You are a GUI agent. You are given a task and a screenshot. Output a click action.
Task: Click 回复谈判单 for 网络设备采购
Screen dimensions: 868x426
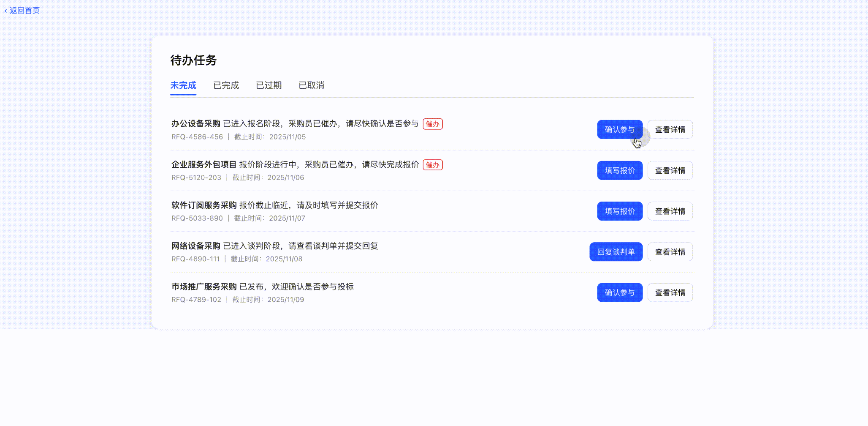(x=616, y=251)
